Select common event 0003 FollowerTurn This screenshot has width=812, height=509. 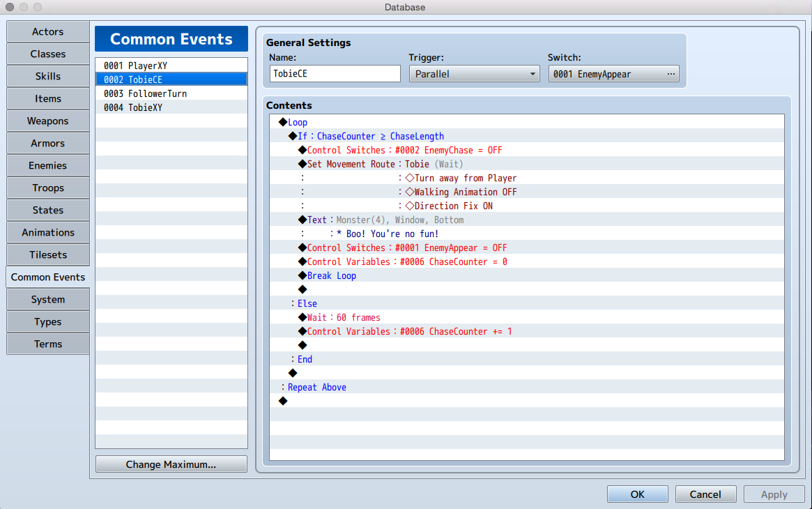point(171,93)
